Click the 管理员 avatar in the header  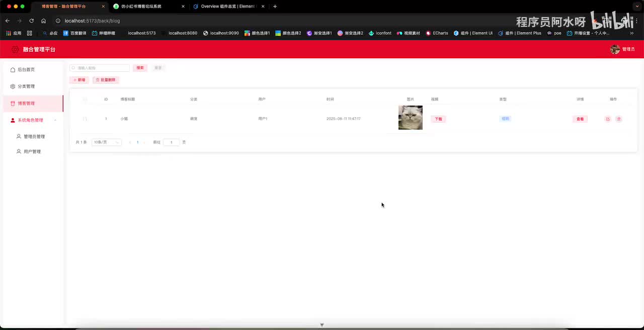pos(615,49)
